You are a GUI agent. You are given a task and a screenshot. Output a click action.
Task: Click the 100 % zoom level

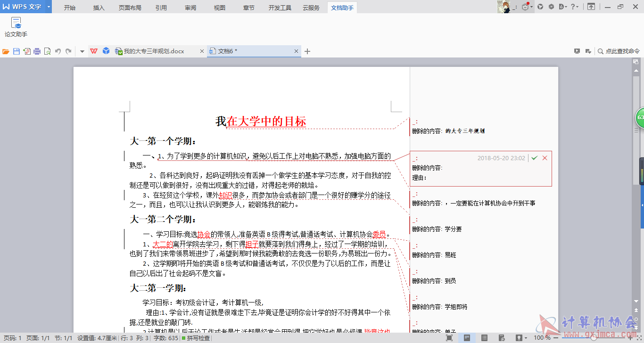[x=542, y=338]
